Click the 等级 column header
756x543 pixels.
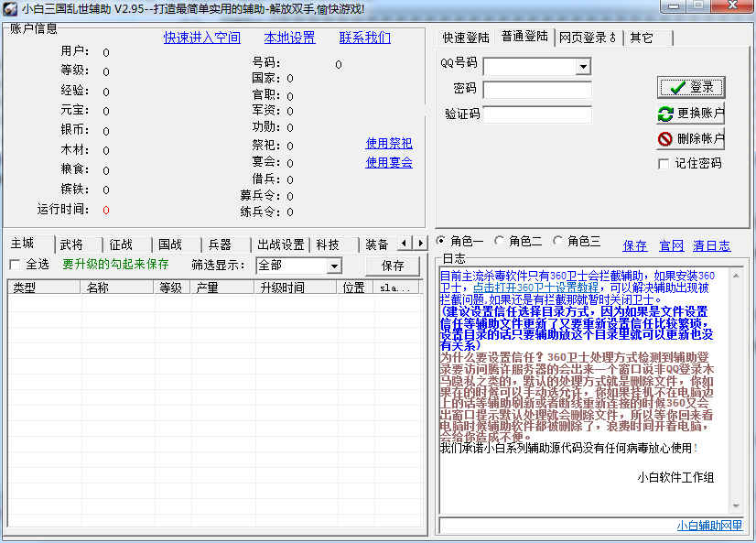172,288
